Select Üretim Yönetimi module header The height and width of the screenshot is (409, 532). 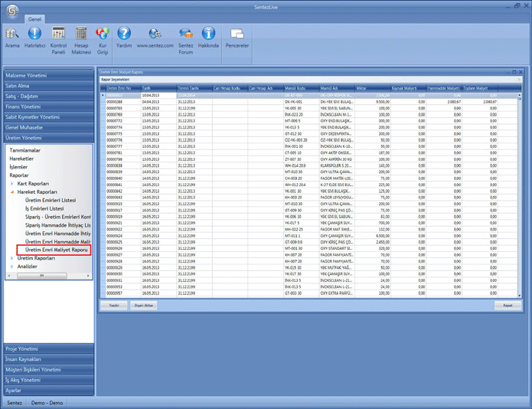tap(49, 138)
